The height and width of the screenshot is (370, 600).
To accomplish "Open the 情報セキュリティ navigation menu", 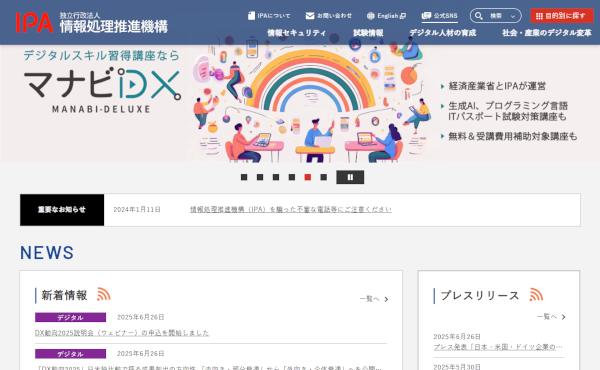I will tap(297, 33).
